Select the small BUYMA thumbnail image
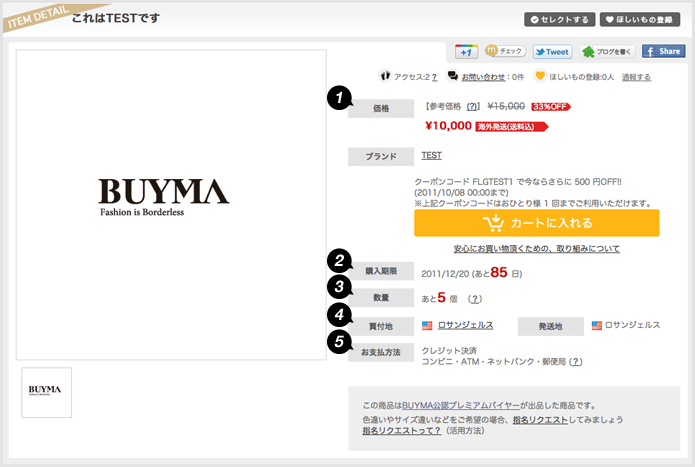 (47, 393)
